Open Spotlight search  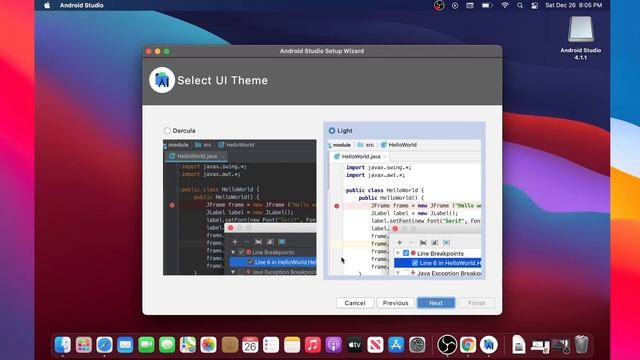520,5
